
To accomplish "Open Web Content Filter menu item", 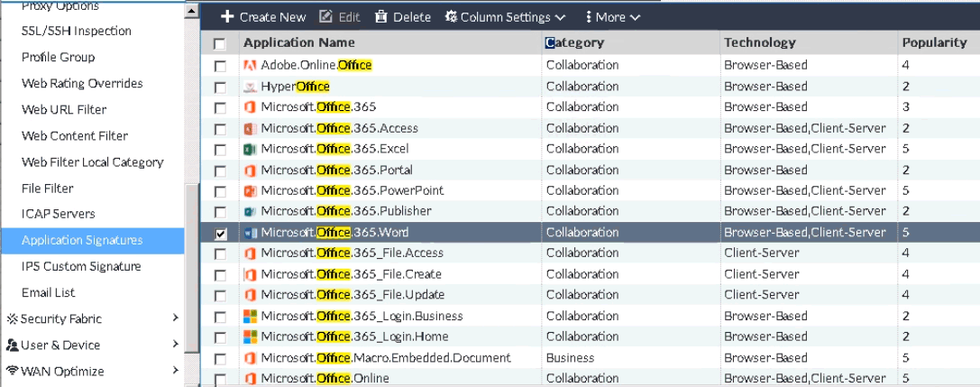I will [74, 135].
